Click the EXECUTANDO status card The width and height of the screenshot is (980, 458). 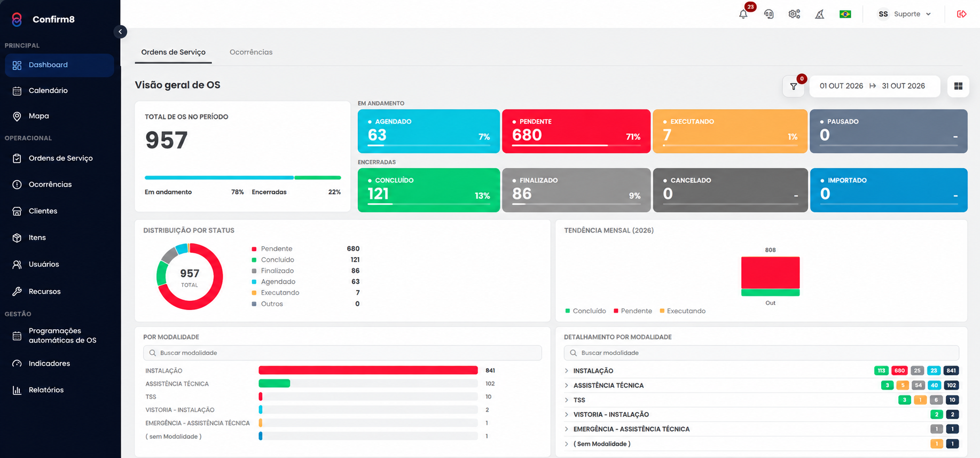[x=730, y=131]
